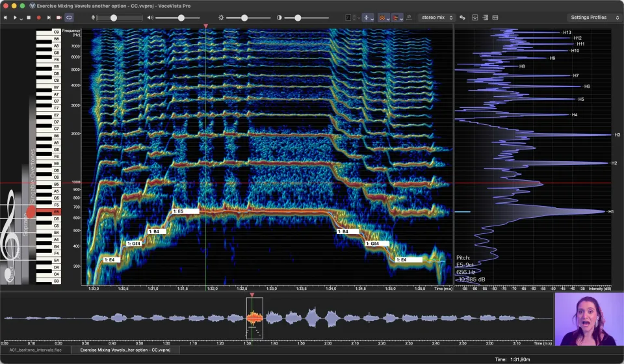Viewport: 624px width, 364px height.
Task: Click the final E4 note label
Action: [x=409, y=260]
